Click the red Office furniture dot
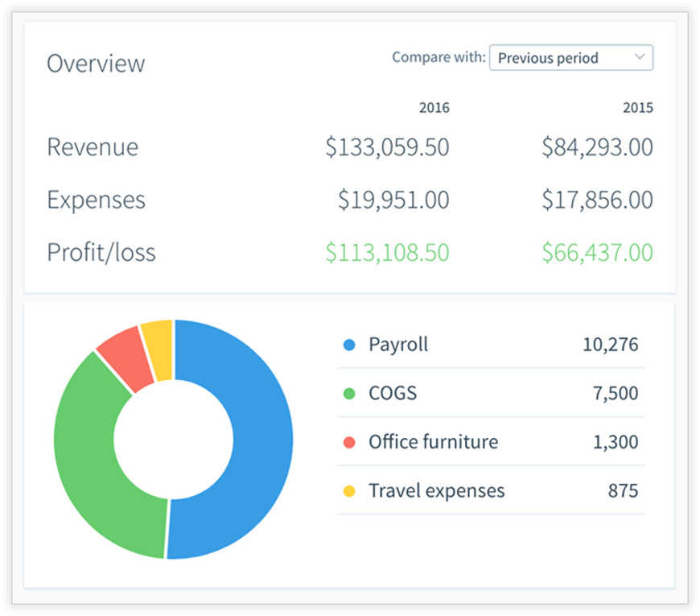Screen dimensions: 700x616 coord(349,442)
